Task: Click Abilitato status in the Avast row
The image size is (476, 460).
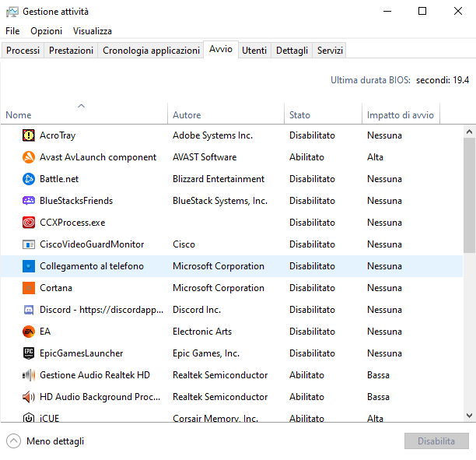Action: point(306,157)
